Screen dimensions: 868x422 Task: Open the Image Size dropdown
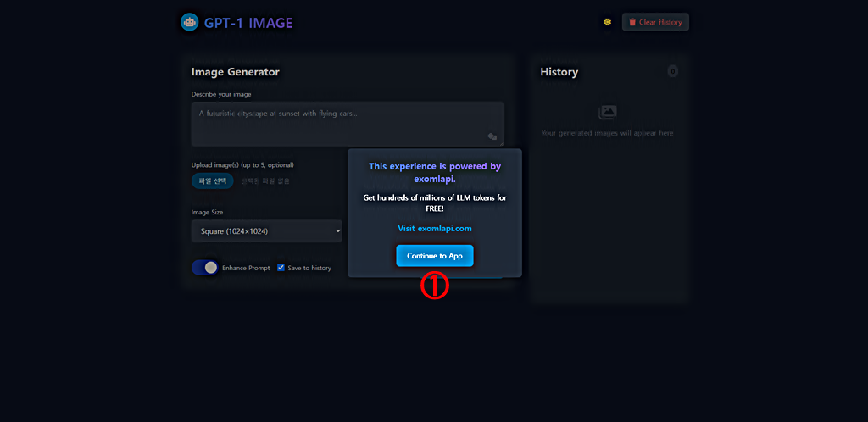pyautogui.click(x=267, y=231)
